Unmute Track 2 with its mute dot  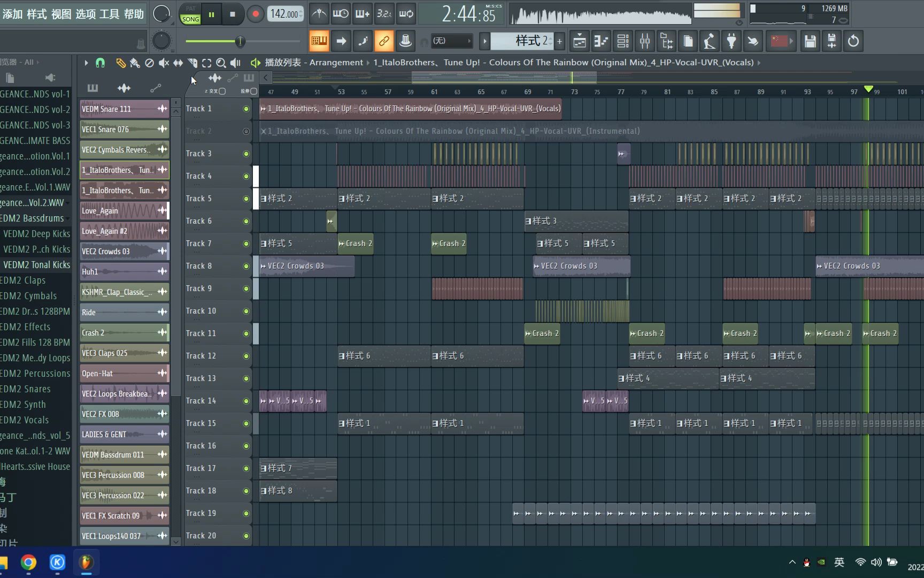(246, 131)
